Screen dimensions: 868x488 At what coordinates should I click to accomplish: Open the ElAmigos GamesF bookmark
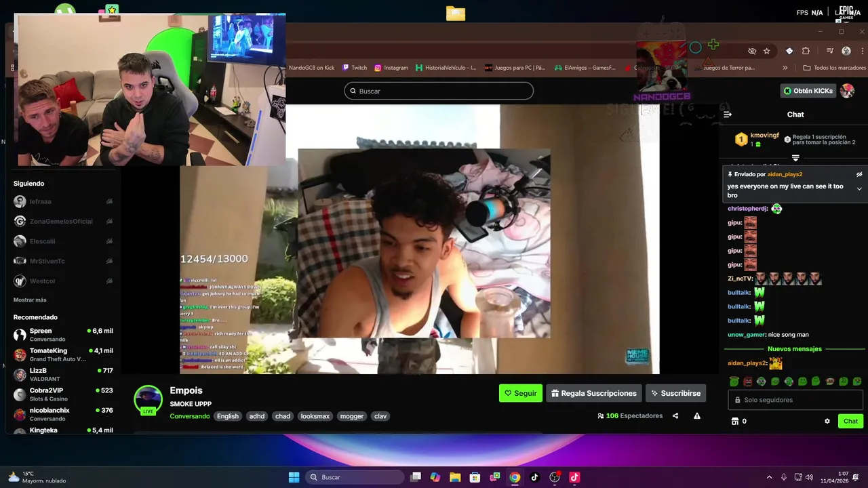point(585,68)
